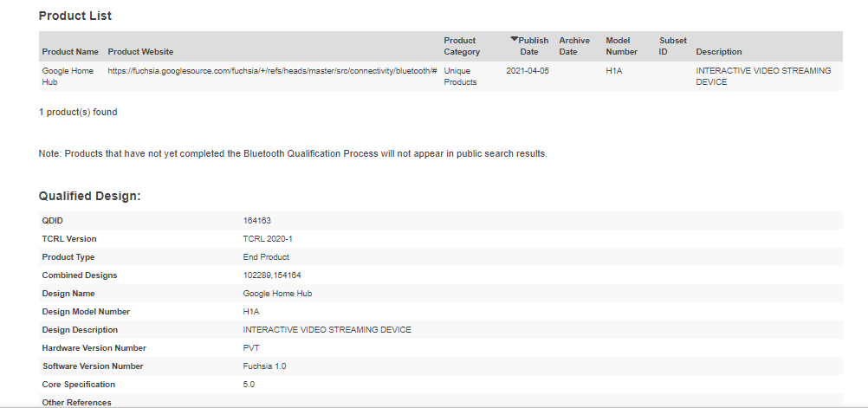The width and height of the screenshot is (868, 408).
Task: Click the 2021-04-05 publish date cell
Action: click(528, 71)
